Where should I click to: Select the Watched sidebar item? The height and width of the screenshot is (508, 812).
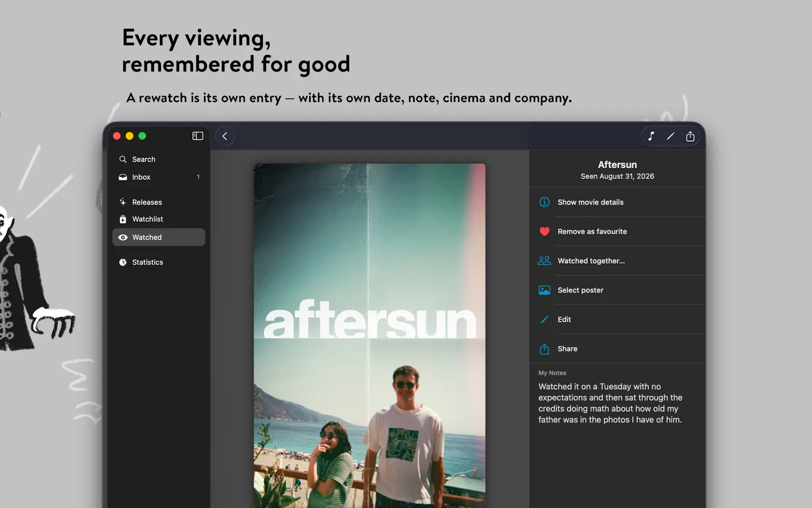click(159, 237)
